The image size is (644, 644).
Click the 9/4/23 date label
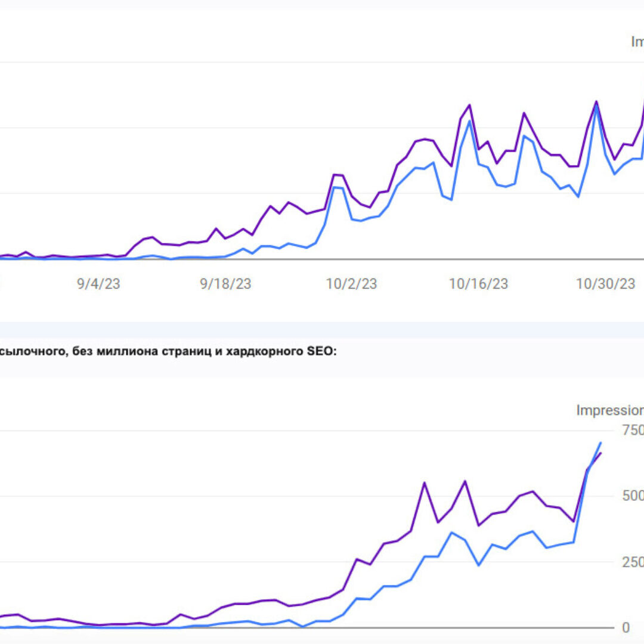click(98, 284)
